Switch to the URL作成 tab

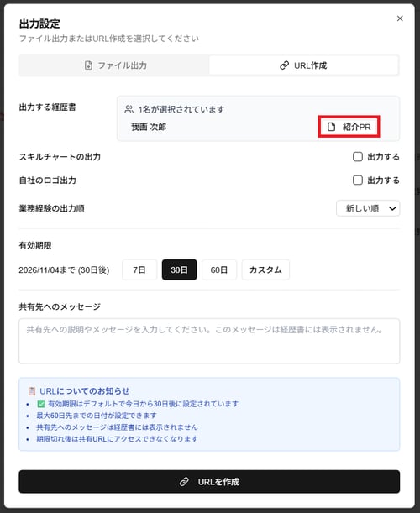pos(303,65)
